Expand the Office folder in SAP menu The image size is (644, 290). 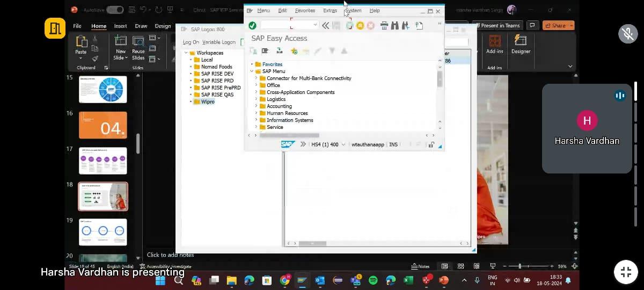(257, 85)
